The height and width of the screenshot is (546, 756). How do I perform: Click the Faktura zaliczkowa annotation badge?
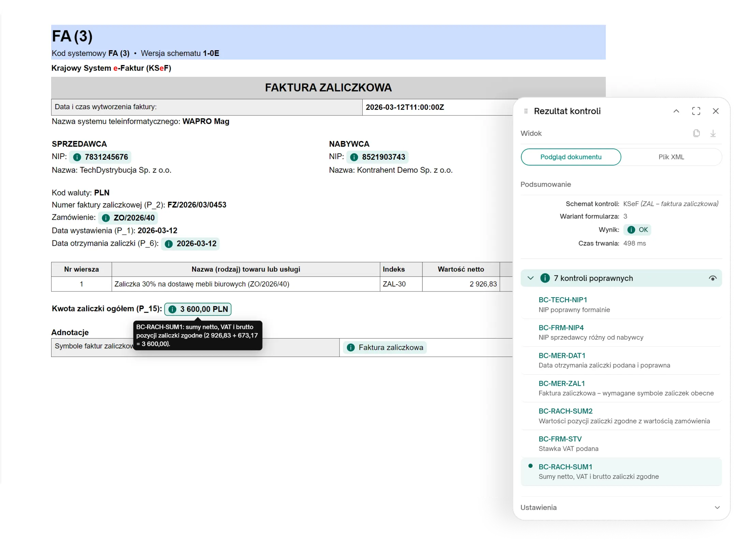tap(385, 347)
